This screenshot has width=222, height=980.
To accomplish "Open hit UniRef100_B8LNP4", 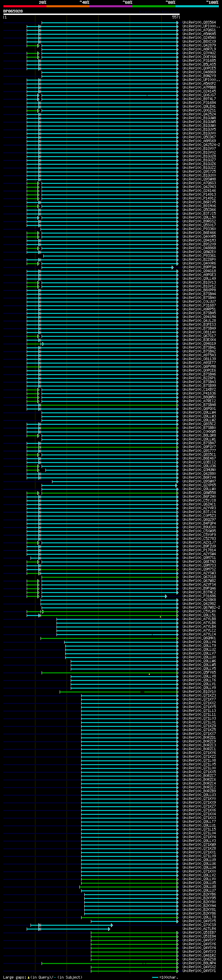I will pyautogui.click(x=199, y=963).
